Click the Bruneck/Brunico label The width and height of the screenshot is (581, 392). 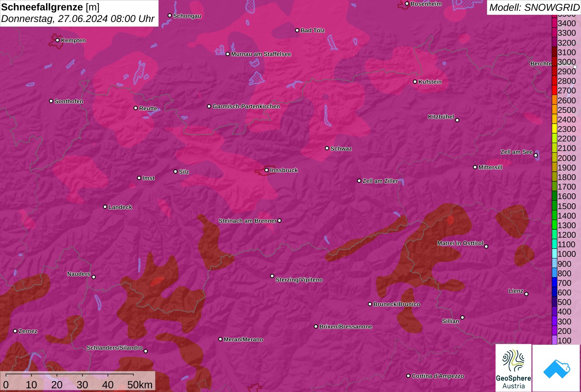(x=397, y=304)
